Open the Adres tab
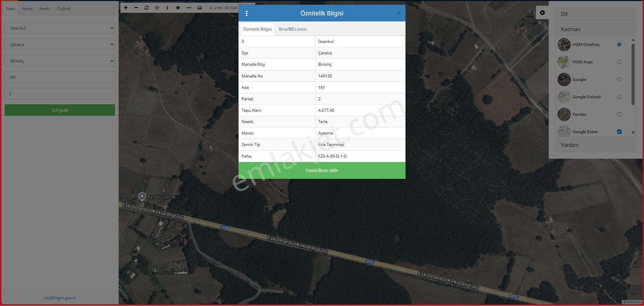644x306 pixels. 27,9
